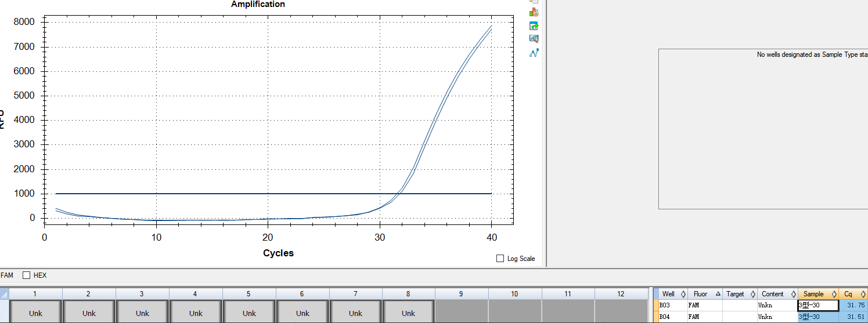Sort results table by Cq column
This screenshot has height=323, width=868.
(x=853, y=294)
